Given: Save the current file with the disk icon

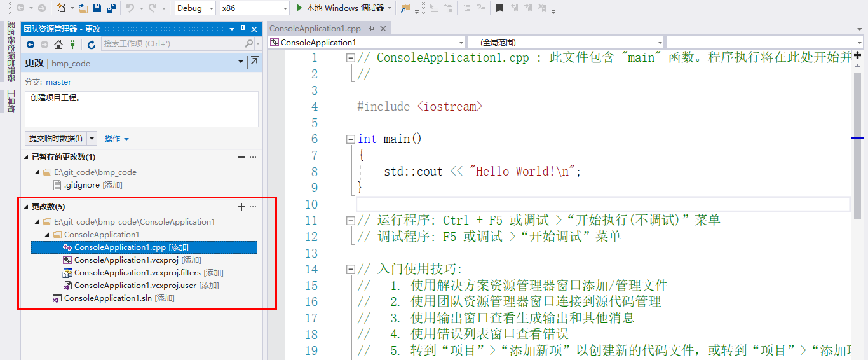Looking at the screenshot, I should [97, 8].
